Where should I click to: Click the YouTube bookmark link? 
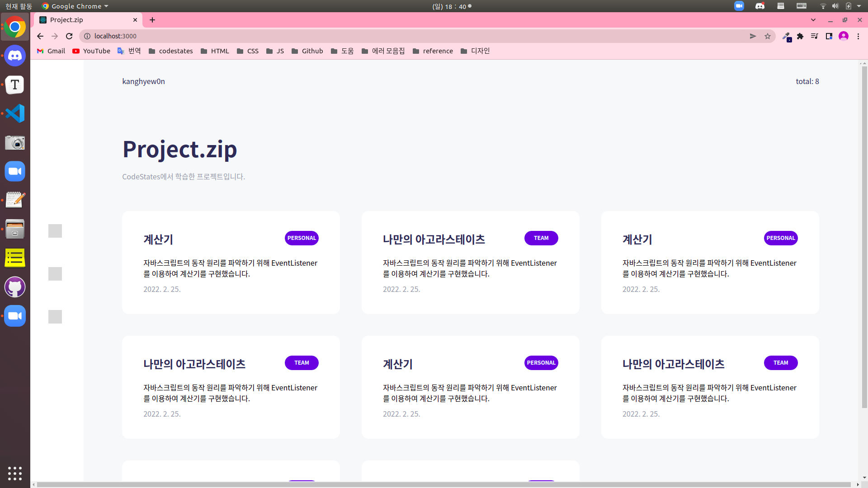[x=91, y=51]
